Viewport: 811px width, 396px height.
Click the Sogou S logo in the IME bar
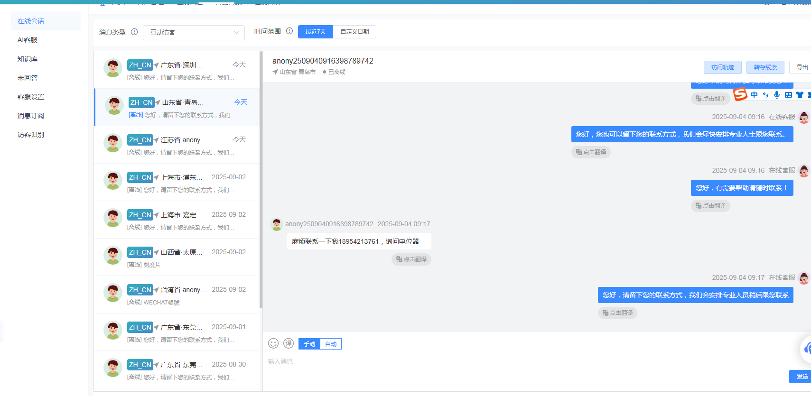tap(741, 95)
